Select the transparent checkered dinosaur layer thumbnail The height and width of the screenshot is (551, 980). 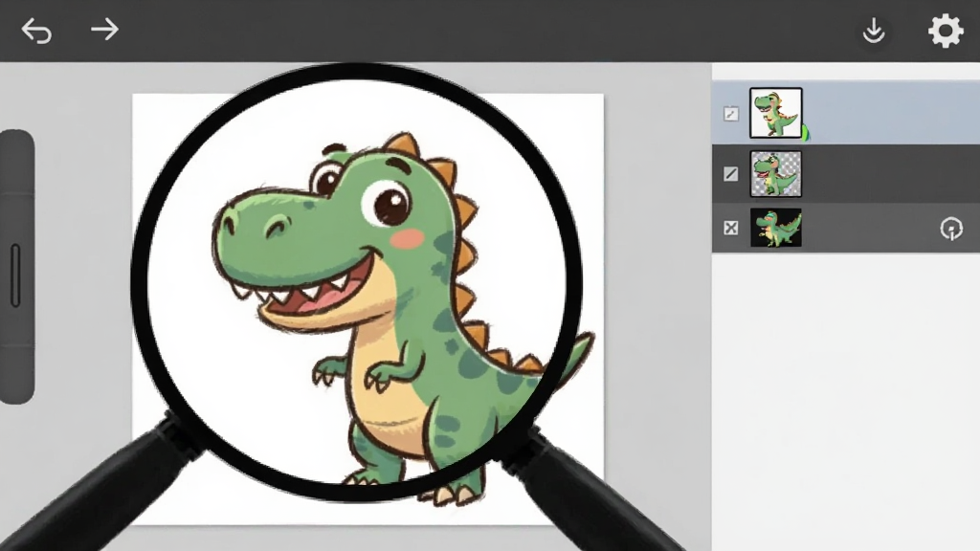(775, 174)
